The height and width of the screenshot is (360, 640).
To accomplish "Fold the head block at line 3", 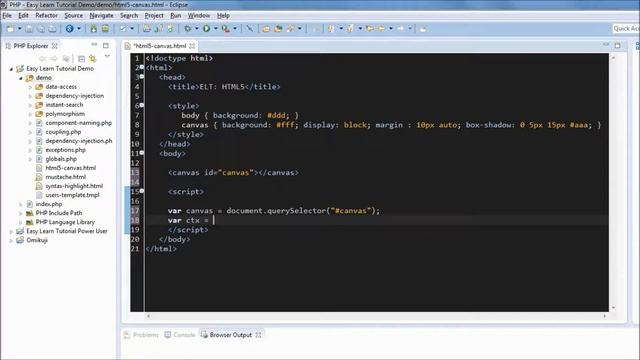I will (x=142, y=76).
